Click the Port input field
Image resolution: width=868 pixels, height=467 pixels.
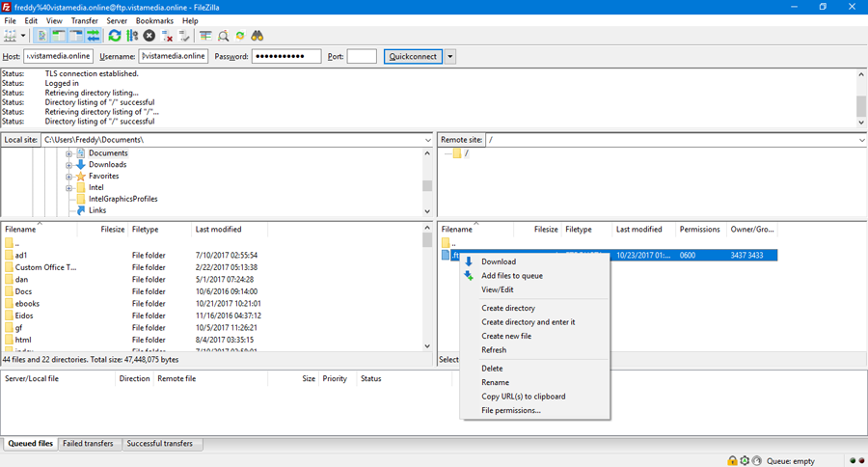(362, 57)
